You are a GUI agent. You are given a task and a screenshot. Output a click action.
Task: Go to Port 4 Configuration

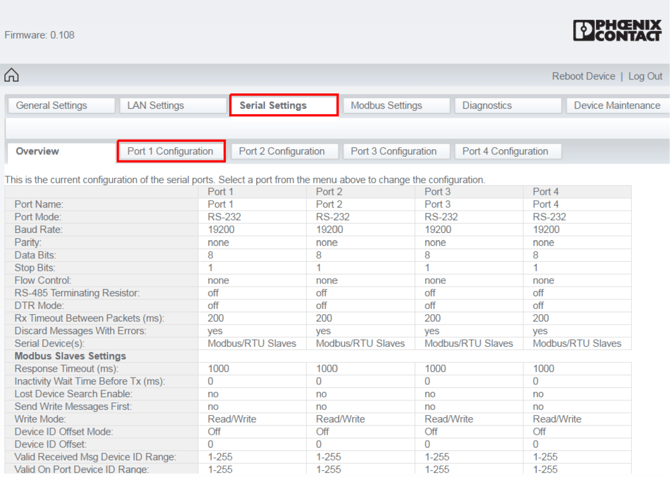[505, 152]
